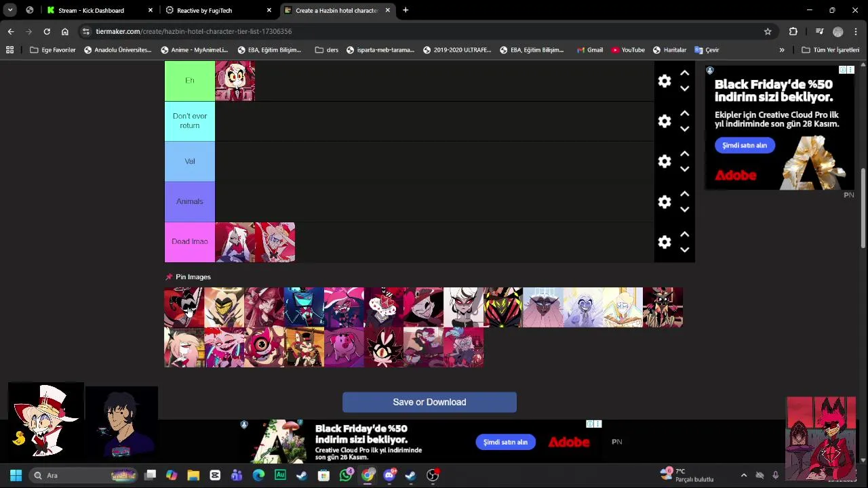Move the Animals tier row down

(x=684, y=209)
